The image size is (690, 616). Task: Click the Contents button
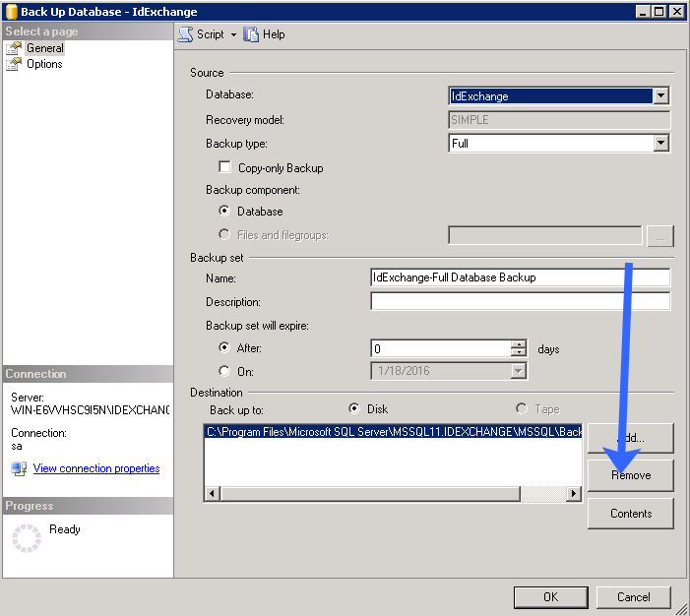pyautogui.click(x=631, y=514)
